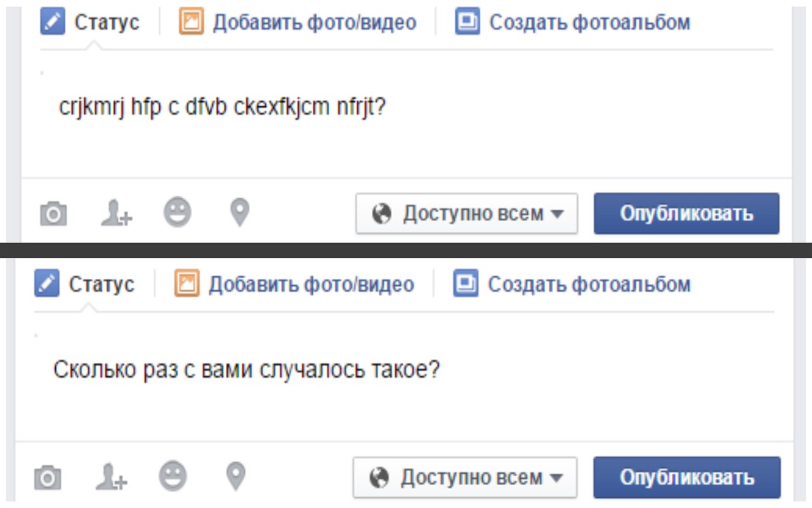Open the bottom "Доступно всем" privacy dropdown

tap(464, 477)
